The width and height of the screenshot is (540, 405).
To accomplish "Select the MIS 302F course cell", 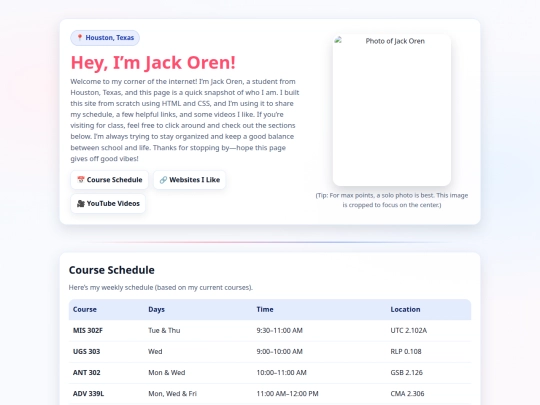I will 87,331.
